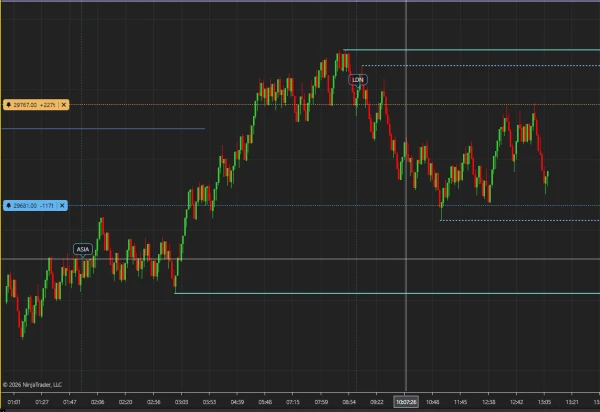
Task: Select the lower teal session low line
Action: click(x=387, y=293)
